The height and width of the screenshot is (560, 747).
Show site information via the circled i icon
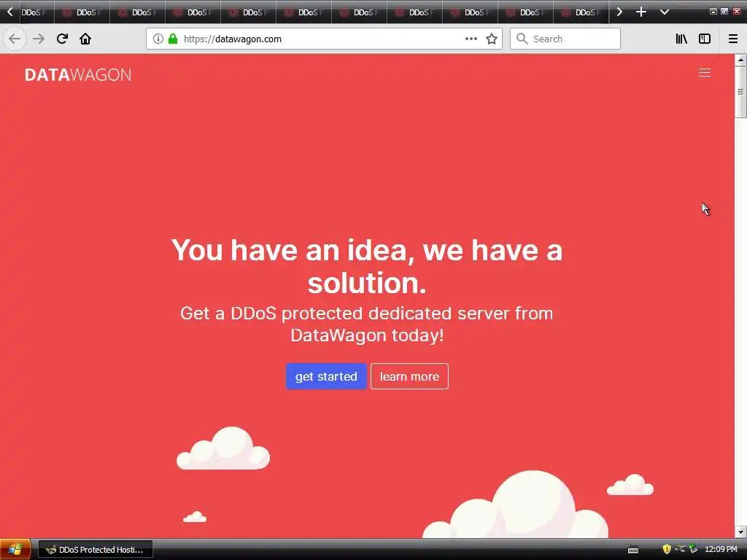158,39
